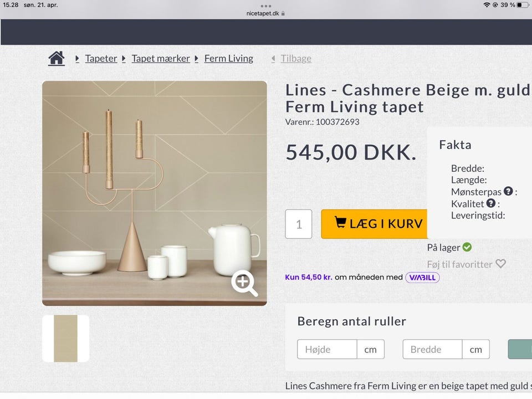Click the Tilbage link

[295, 58]
